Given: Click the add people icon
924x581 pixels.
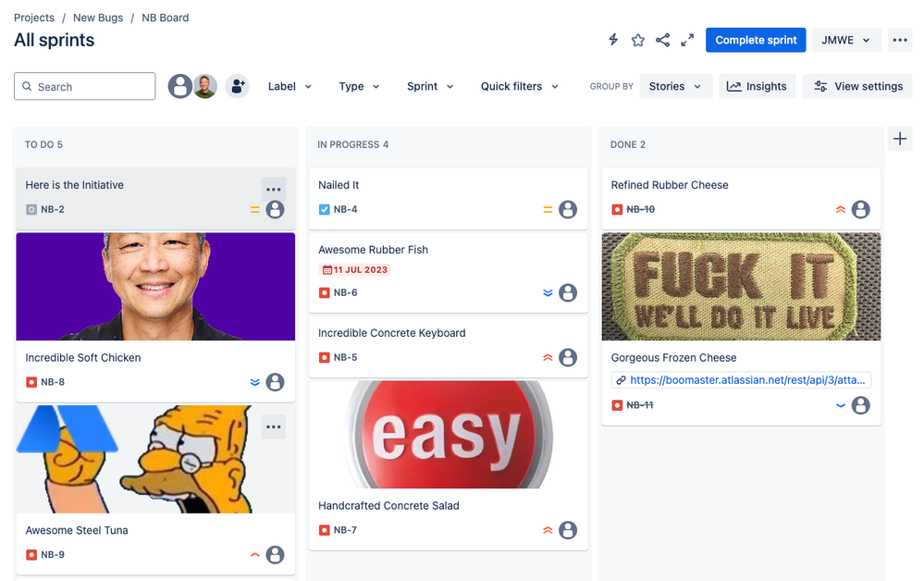Looking at the screenshot, I should (238, 87).
